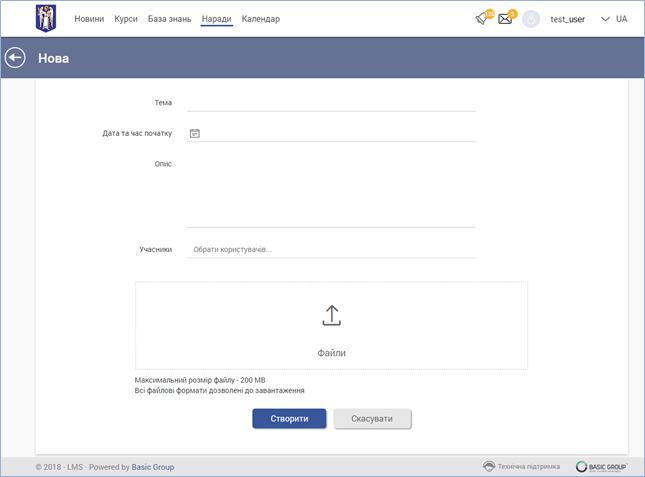Open the Календар page
Image resolution: width=645 pixels, height=477 pixels.
(261, 19)
